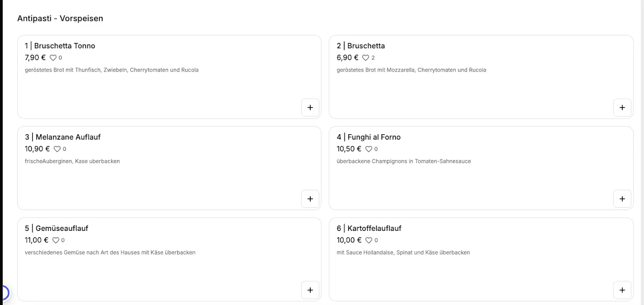
Task: Open the 6 | Kartoffelauflauf card title
Action: tap(369, 228)
